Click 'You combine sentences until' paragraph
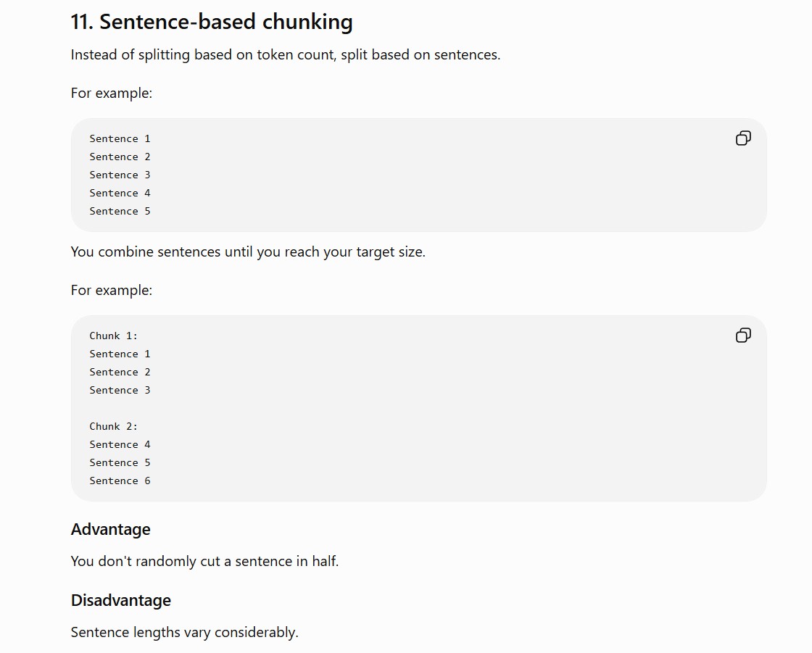This screenshot has width=812, height=653. pyautogui.click(x=248, y=252)
